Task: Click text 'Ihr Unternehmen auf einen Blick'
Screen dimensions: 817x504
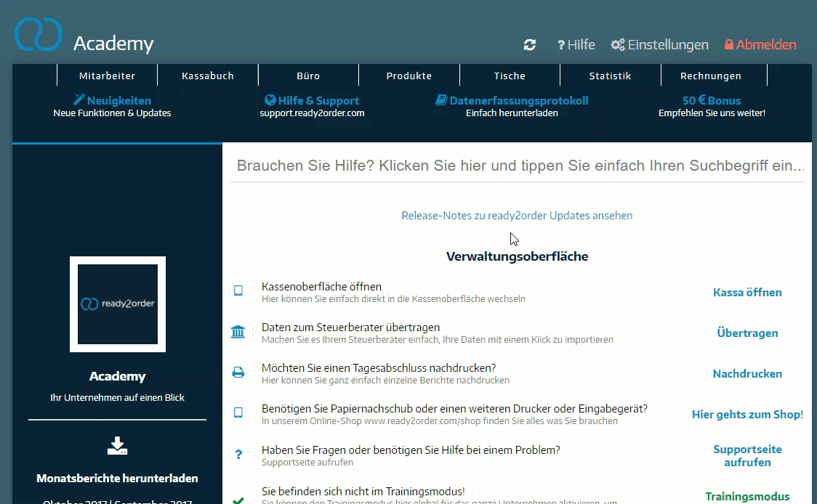Action: click(117, 398)
